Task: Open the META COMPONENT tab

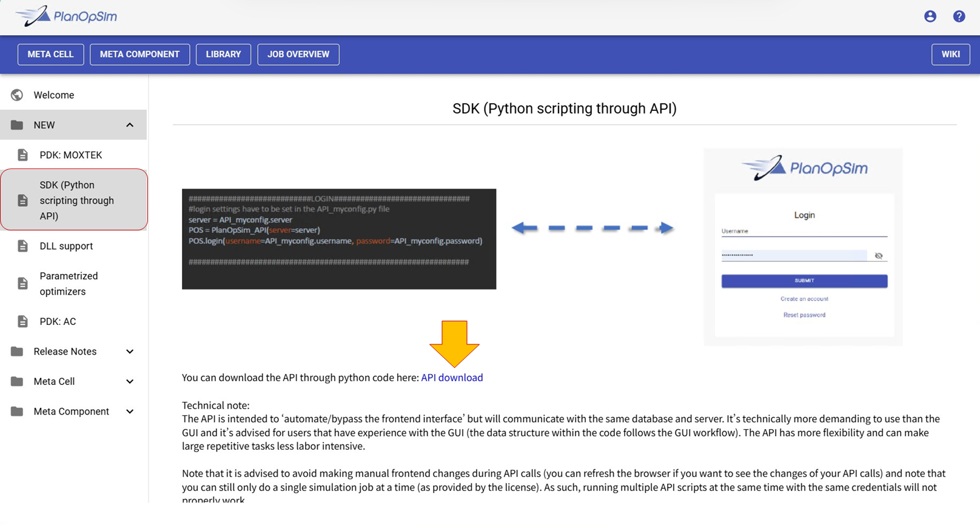Action: [x=139, y=55]
